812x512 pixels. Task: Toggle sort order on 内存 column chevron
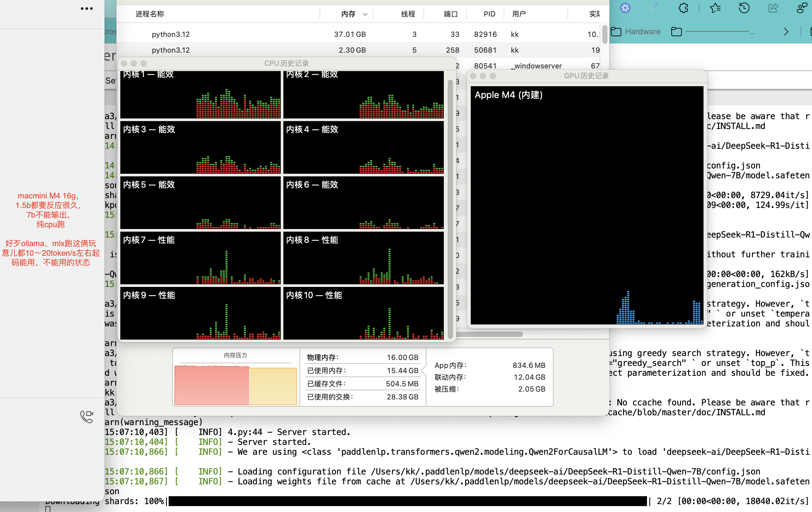[x=365, y=14]
